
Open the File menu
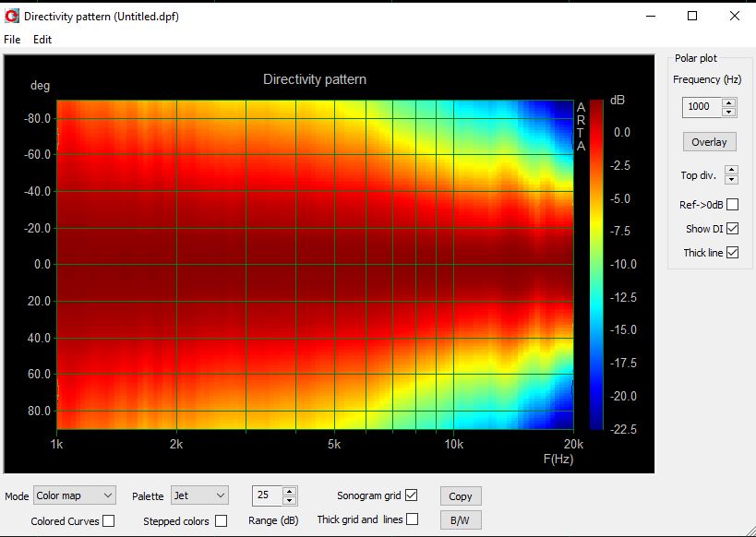[x=12, y=40]
